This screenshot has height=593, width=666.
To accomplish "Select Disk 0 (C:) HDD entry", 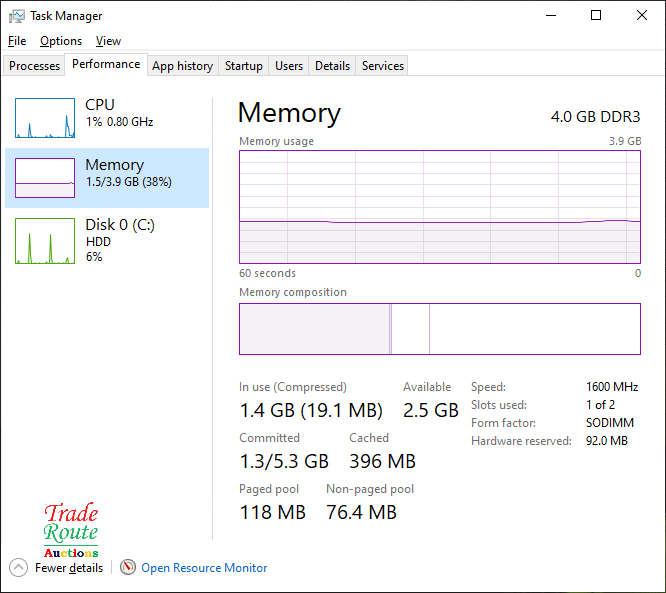I will [107, 241].
